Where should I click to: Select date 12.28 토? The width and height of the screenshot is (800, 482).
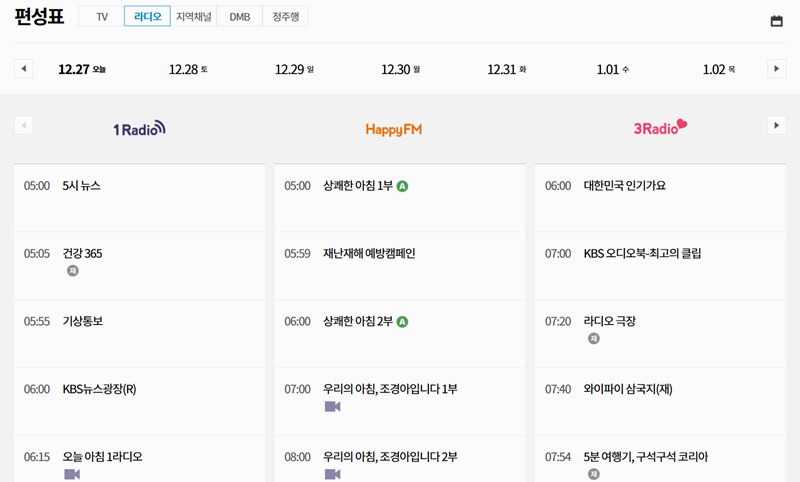(x=188, y=69)
